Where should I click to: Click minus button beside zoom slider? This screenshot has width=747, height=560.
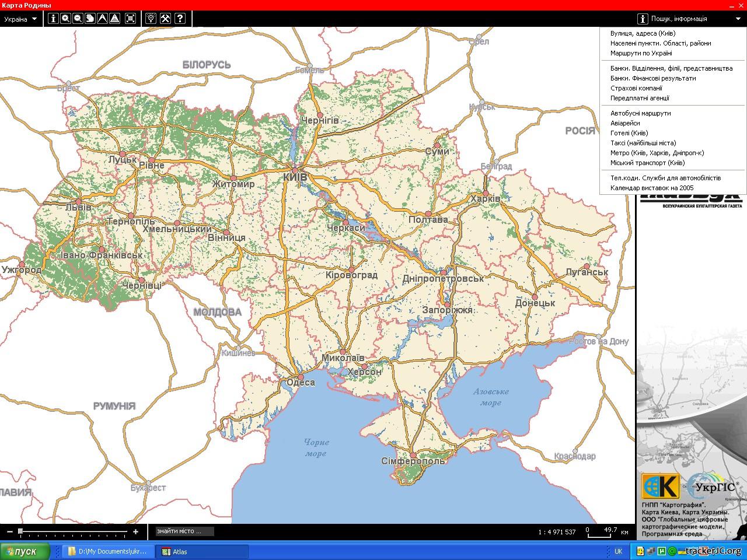(x=9, y=531)
